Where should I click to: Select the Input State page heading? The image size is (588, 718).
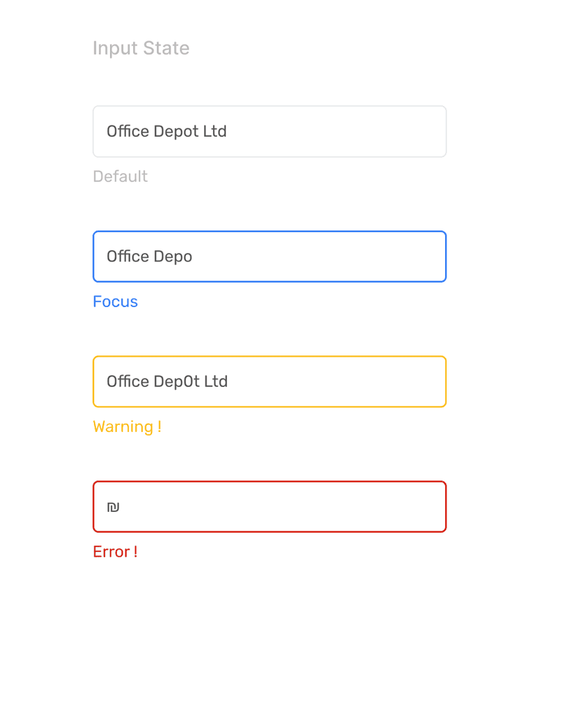point(141,48)
